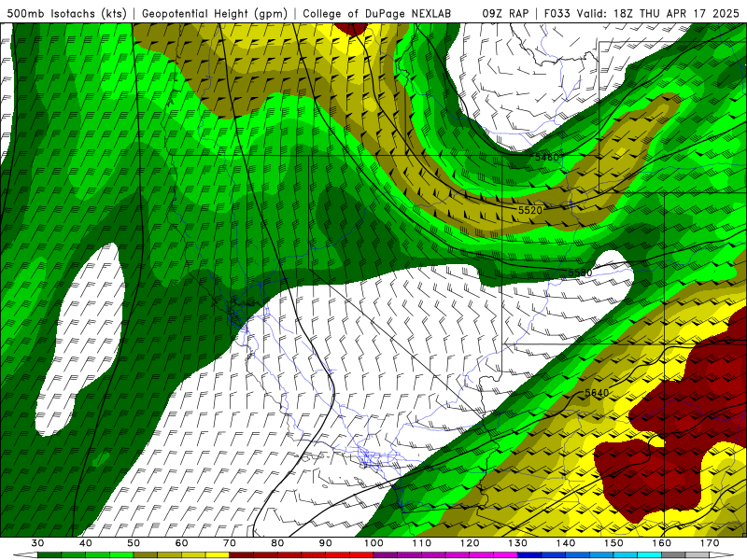747x560 pixels.
Task: Click the 50 value on the color scale
Action: click(134, 543)
